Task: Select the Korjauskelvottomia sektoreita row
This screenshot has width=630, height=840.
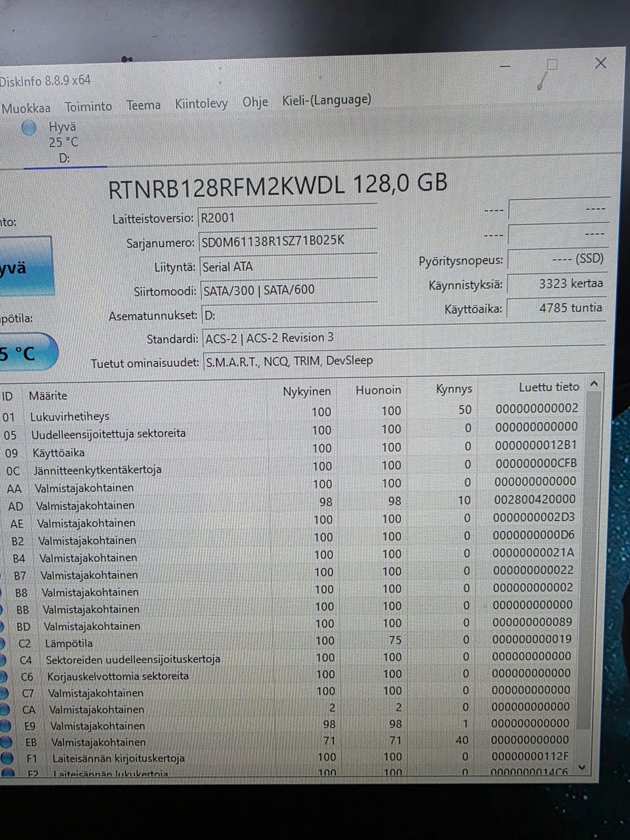Action: (289, 675)
